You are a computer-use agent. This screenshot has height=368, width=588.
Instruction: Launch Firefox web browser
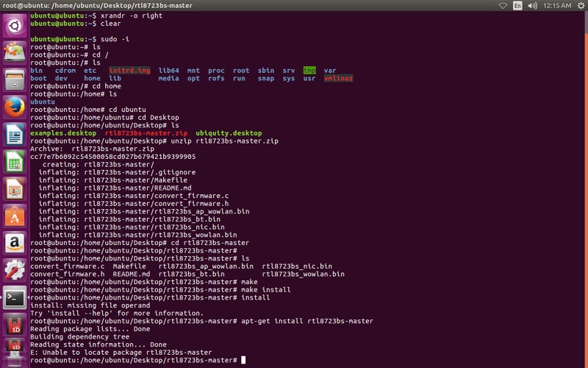[15, 107]
